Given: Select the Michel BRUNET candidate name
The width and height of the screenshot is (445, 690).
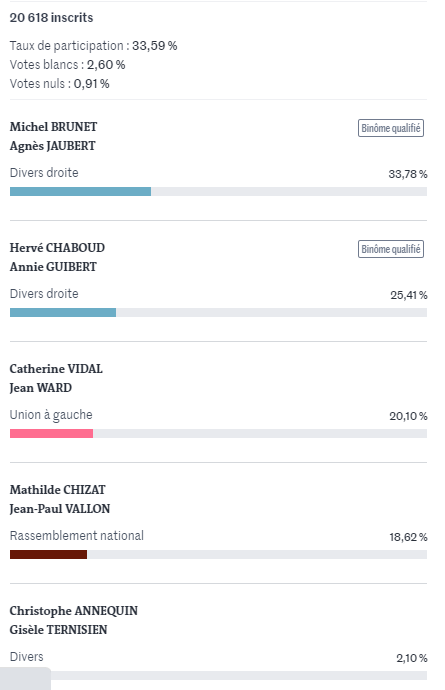Looking at the screenshot, I should [53, 127].
